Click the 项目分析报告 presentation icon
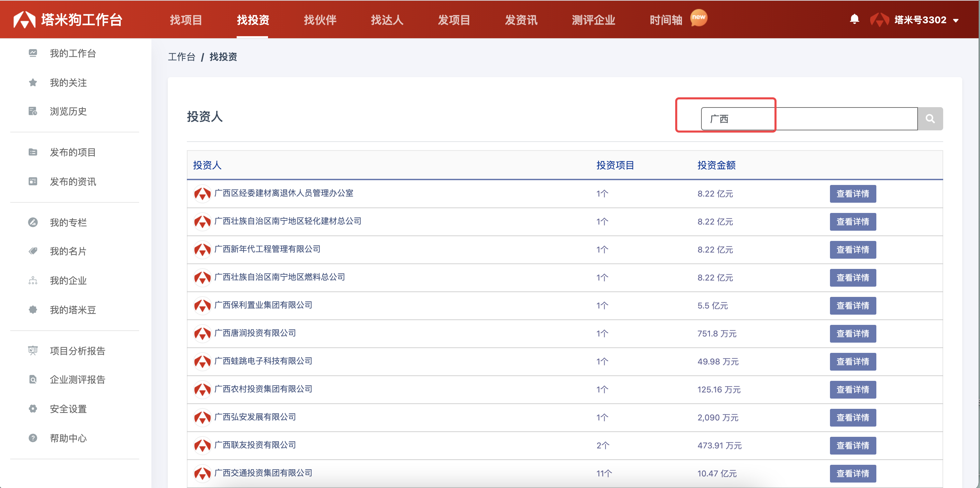 [33, 350]
